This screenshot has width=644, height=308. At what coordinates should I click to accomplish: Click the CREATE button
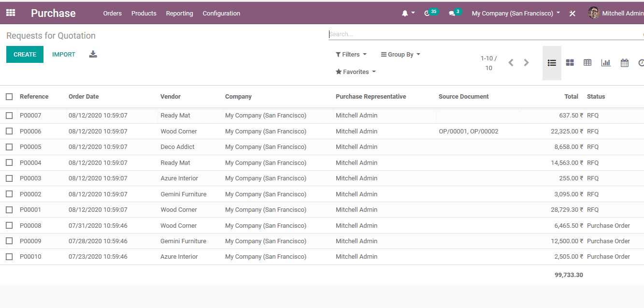[25, 55]
